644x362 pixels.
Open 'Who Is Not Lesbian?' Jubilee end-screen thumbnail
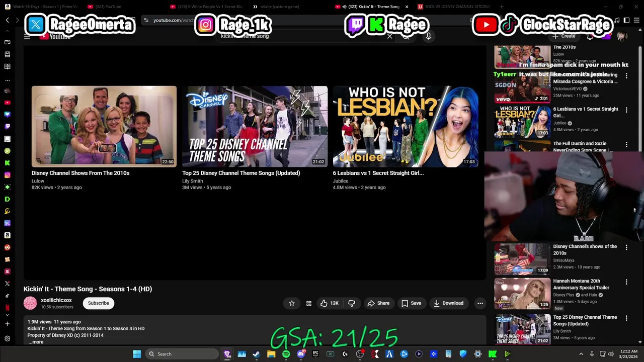[406, 126]
